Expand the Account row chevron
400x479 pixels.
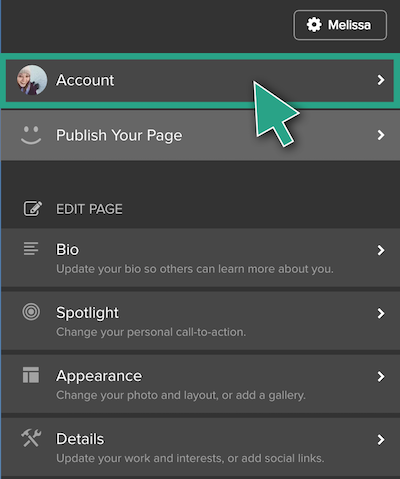pyautogui.click(x=381, y=80)
